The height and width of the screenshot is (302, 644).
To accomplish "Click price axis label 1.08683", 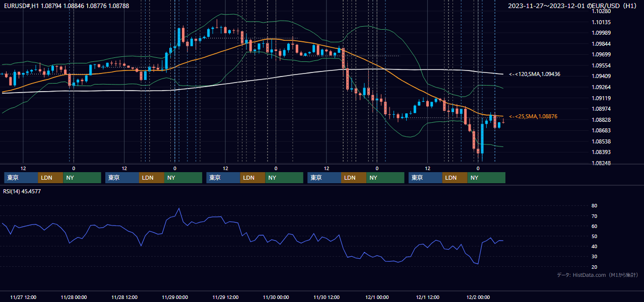I will coord(601,130).
